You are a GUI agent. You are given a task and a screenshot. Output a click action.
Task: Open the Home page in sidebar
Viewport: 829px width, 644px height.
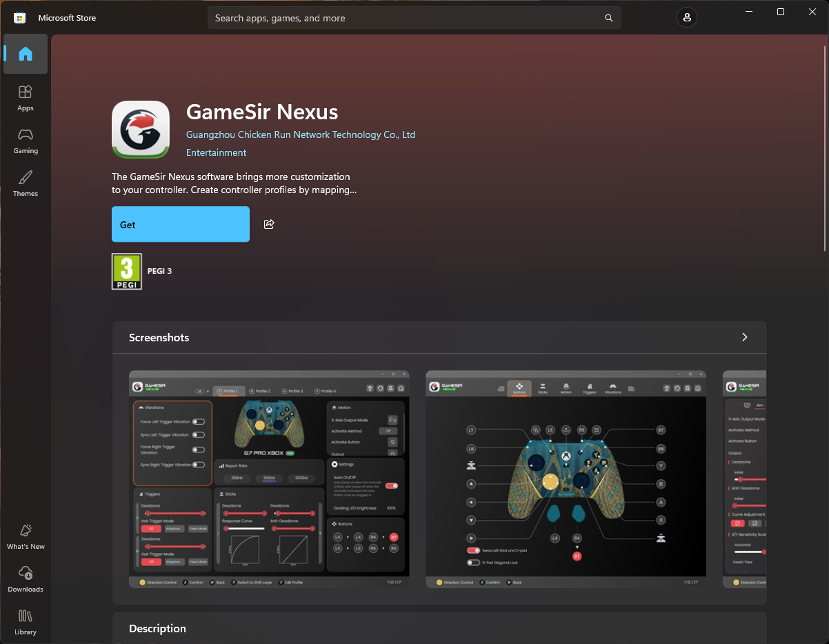click(x=26, y=54)
